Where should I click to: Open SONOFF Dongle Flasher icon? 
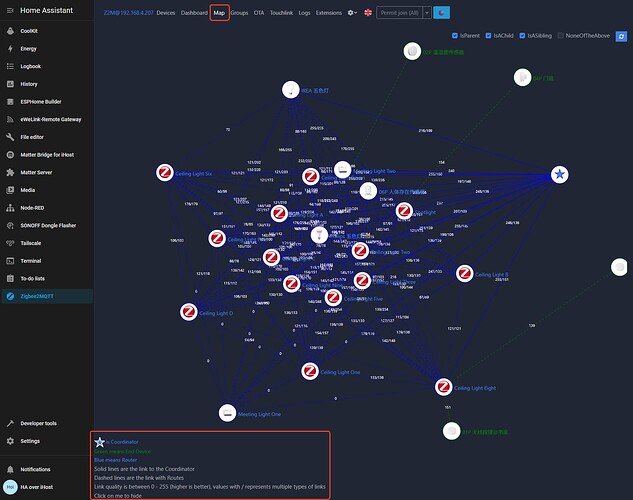(10, 226)
